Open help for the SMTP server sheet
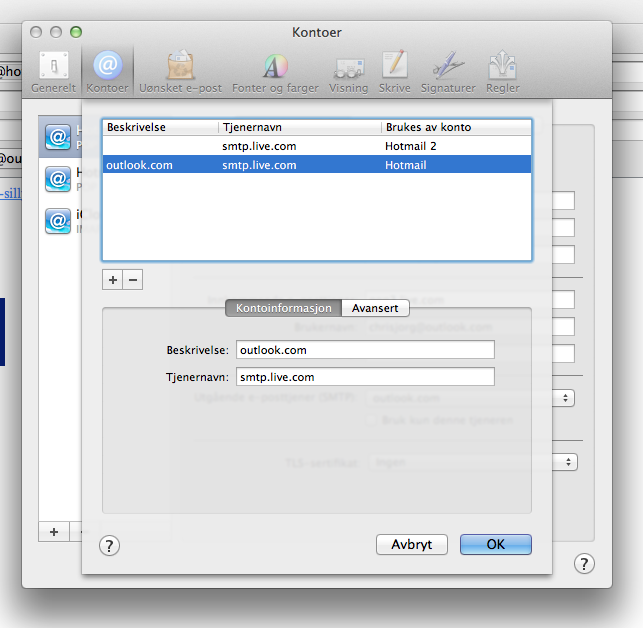The height and width of the screenshot is (628, 643). pos(109,546)
